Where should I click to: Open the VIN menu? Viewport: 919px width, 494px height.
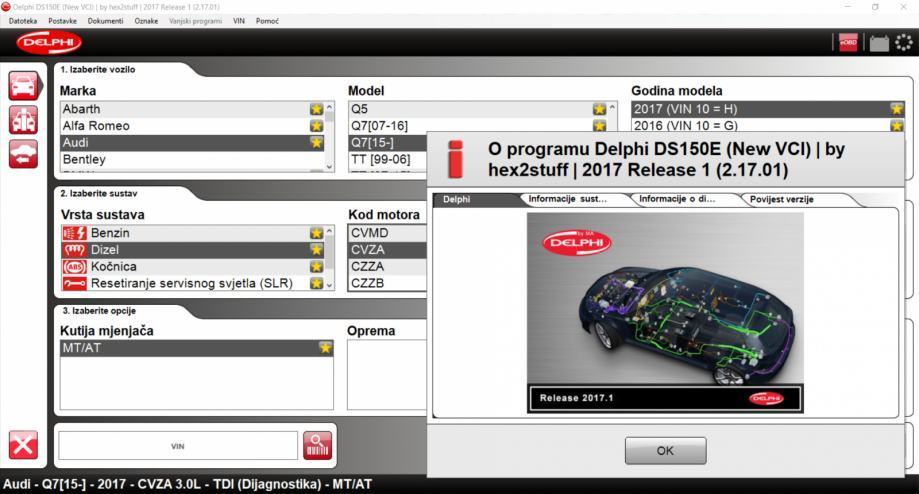239,21
